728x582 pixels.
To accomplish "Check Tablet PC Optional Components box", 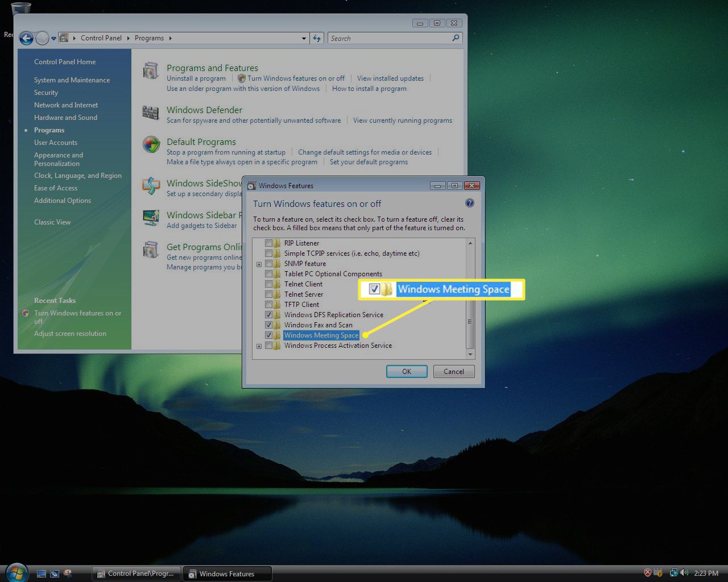I will coord(268,274).
